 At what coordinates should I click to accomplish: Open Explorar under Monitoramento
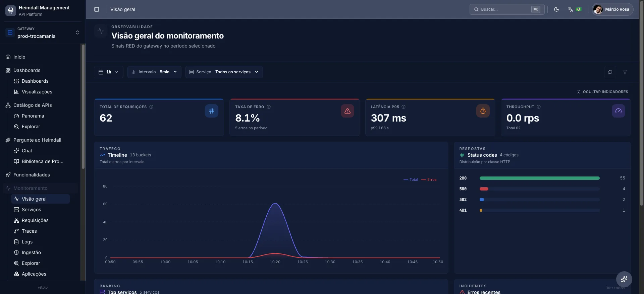40,263
